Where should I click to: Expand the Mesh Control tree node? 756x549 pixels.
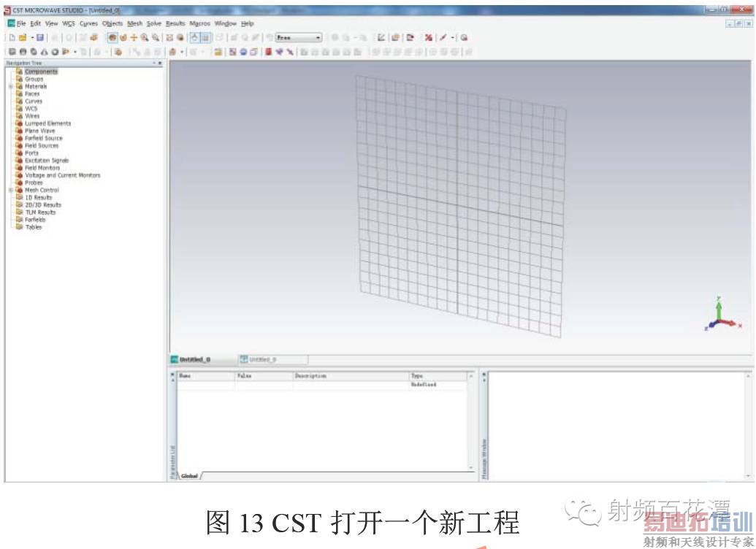click(11, 190)
